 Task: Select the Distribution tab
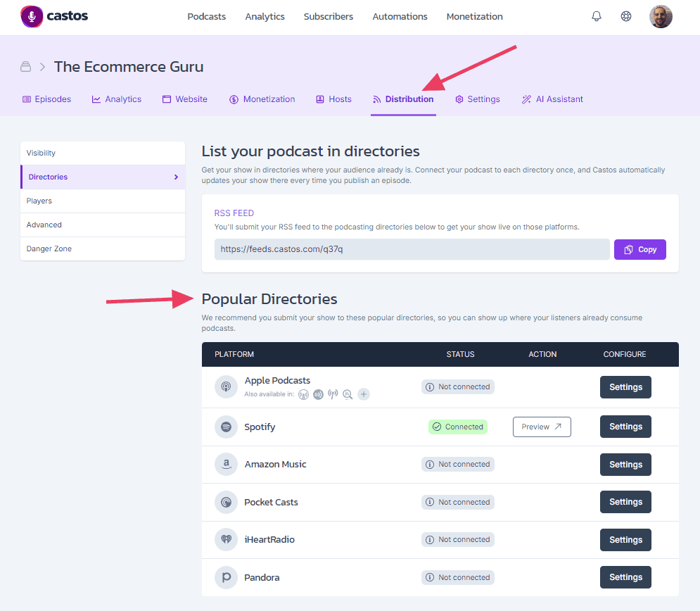point(403,99)
